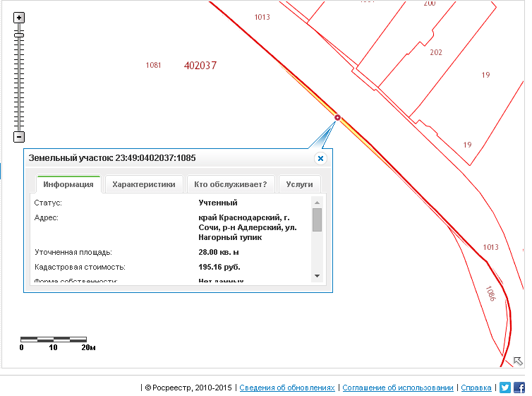532x396 pixels.
Task: Click parcel label 1081 on map
Action: pyautogui.click(x=154, y=65)
